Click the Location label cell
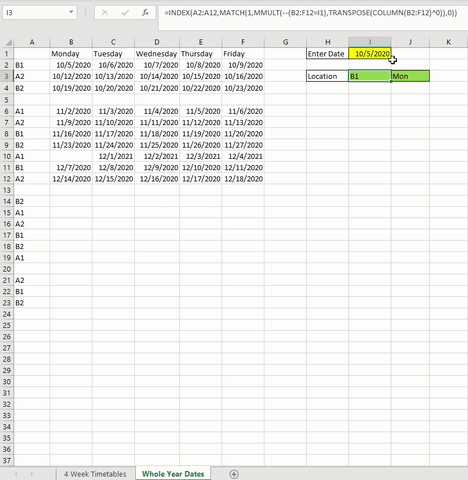The height and width of the screenshot is (480, 468). pyautogui.click(x=328, y=76)
